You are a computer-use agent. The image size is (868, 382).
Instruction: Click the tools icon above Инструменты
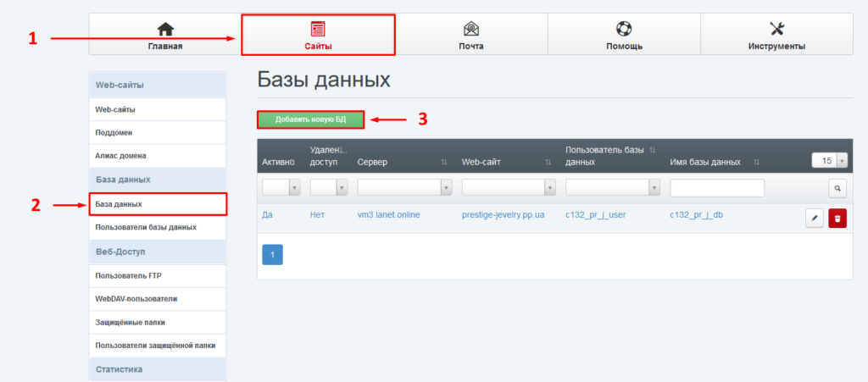776,30
